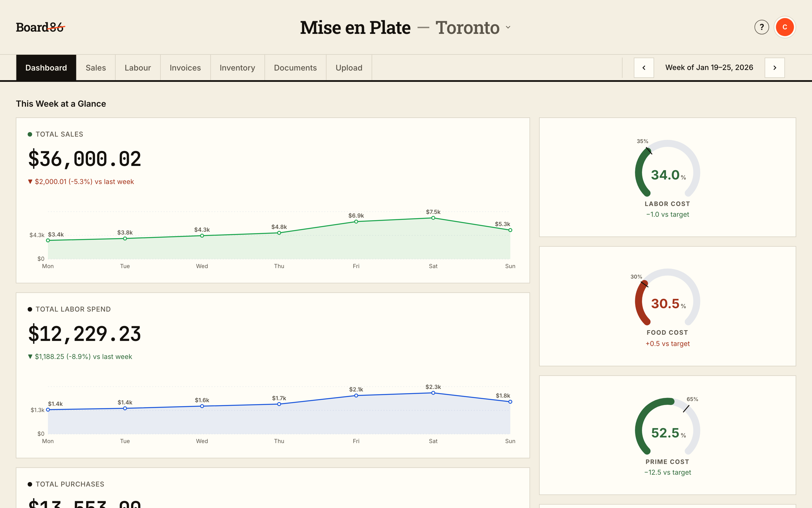Click the 65% target marker on prime gauge
This screenshot has width=812, height=508.
[x=686, y=409]
